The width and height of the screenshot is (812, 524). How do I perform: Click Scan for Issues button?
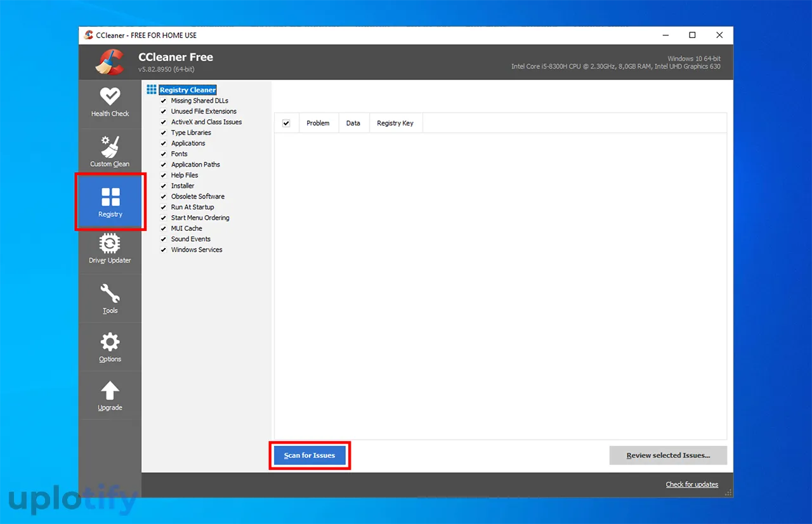[310, 455]
